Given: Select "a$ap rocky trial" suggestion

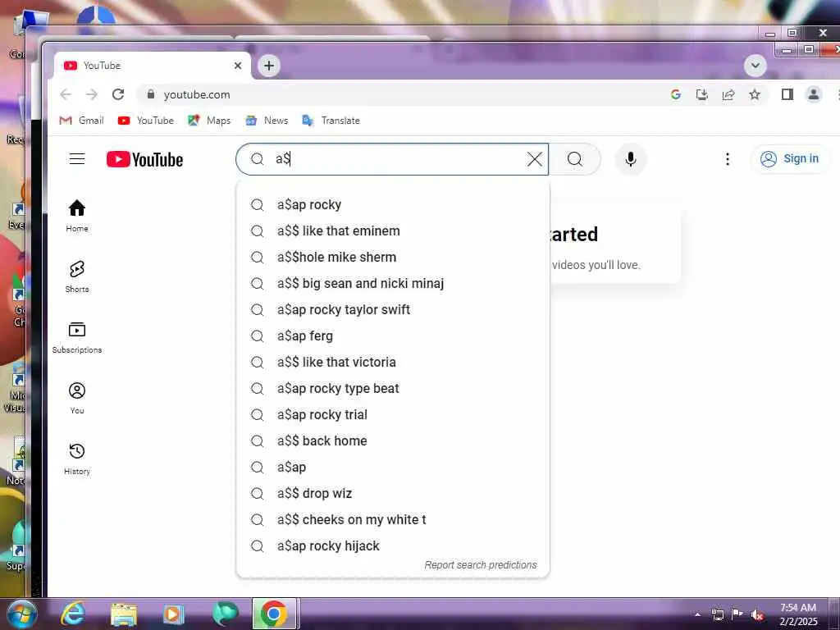Looking at the screenshot, I should tap(393, 414).
